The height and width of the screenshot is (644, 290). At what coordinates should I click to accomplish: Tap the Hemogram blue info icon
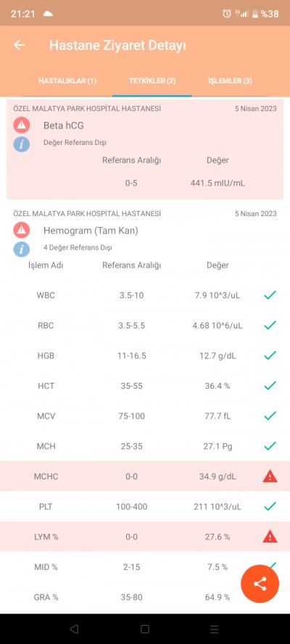tap(21, 249)
